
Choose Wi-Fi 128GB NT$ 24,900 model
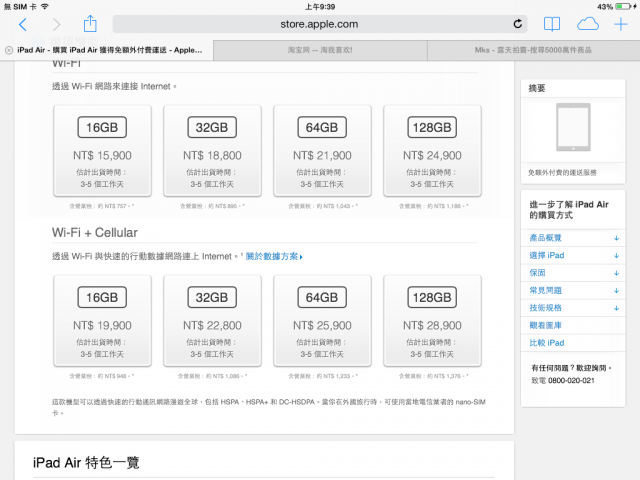pos(432,151)
